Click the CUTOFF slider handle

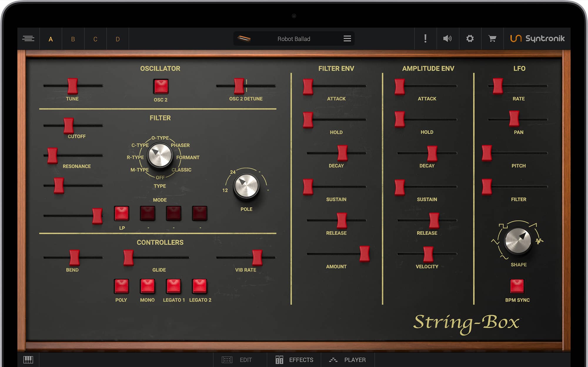click(69, 125)
